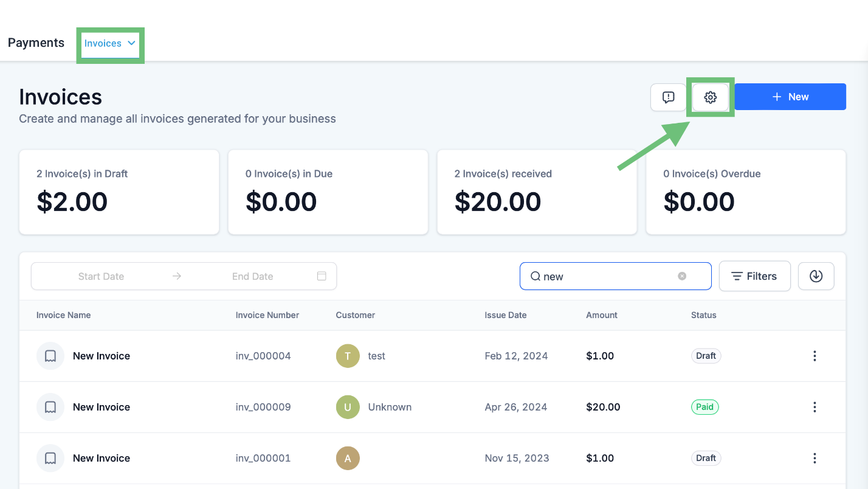868x489 pixels.
Task: Select the Invoice(s) in Draft card
Action: click(x=119, y=192)
